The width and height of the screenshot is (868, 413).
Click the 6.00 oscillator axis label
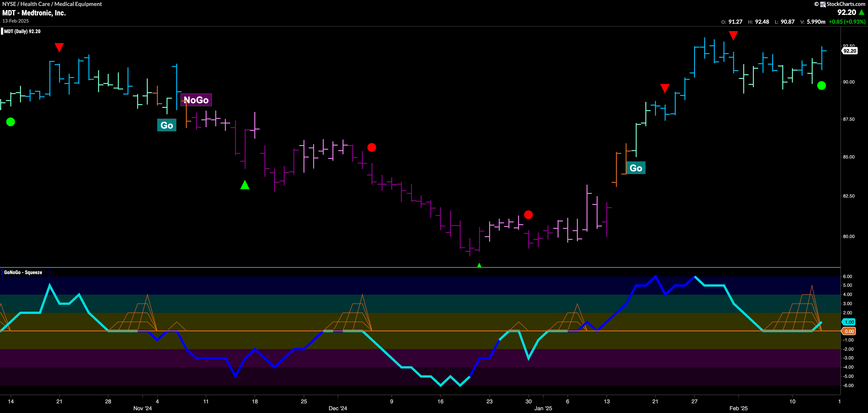coord(848,276)
